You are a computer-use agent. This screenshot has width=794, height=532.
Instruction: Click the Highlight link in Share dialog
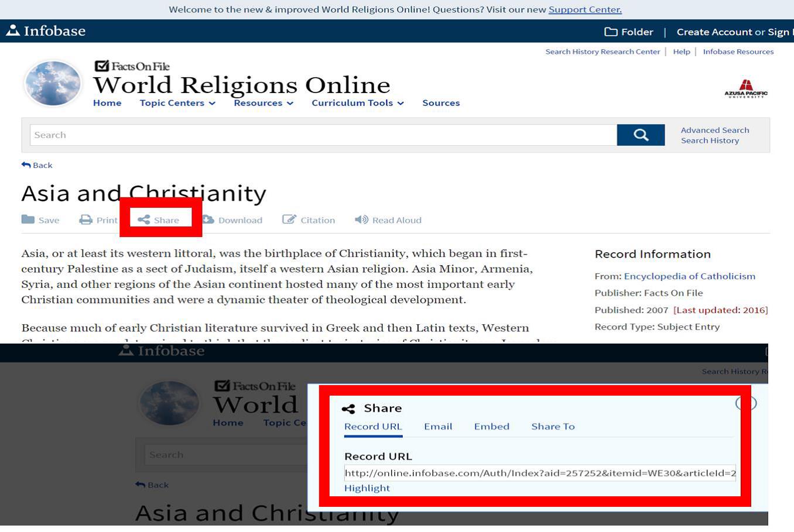pyautogui.click(x=367, y=488)
